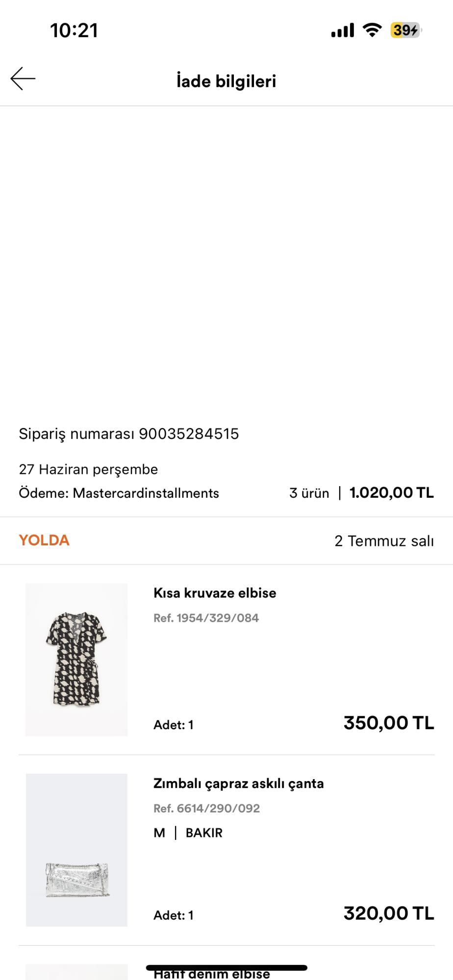The height and width of the screenshot is (980, 453).
Task: Tap the Wi-Fi status icon
Action: pos(372,30)
